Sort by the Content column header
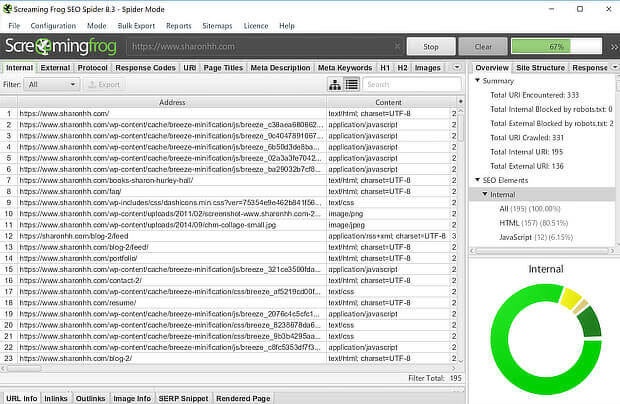Viewport: 620px width, 404px height. tap(388, 102)
